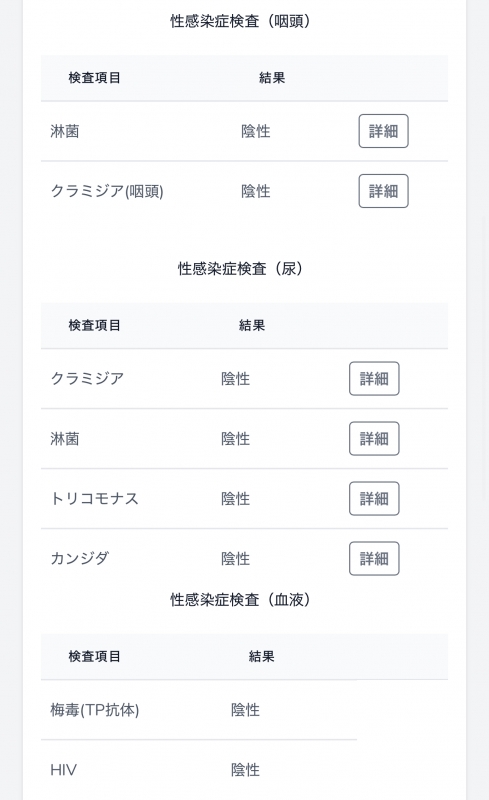Screen dimensions: 489x800
Task: Open 詳細 for カンジダ result
Action: 374,559
